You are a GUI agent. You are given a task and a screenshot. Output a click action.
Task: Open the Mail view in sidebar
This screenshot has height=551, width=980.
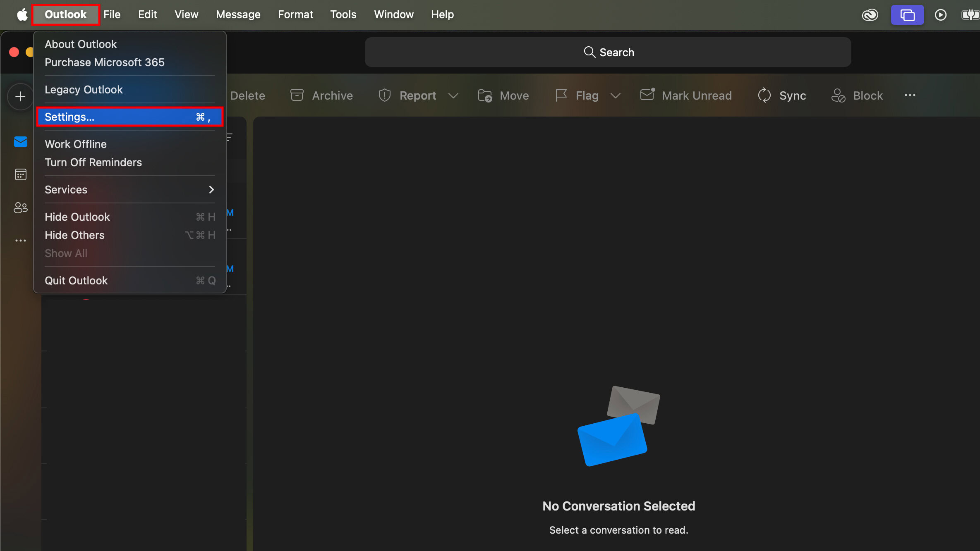click(x=20, y=142)
